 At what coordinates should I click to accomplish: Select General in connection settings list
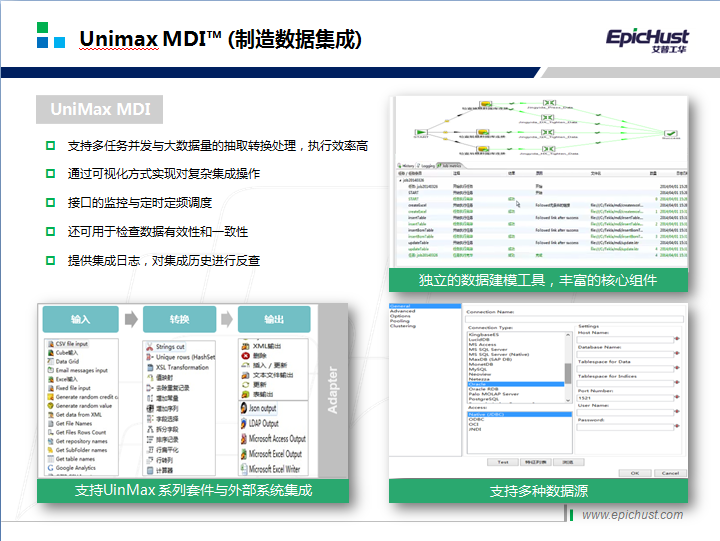tap(425, 306)
